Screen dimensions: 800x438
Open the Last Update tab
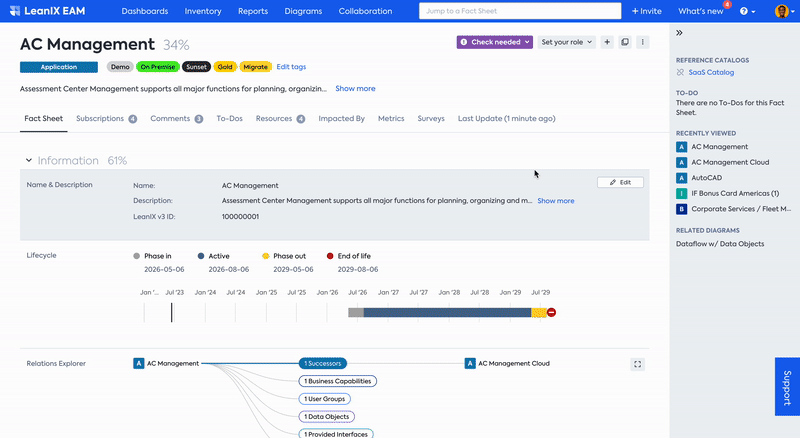[507, 118]
